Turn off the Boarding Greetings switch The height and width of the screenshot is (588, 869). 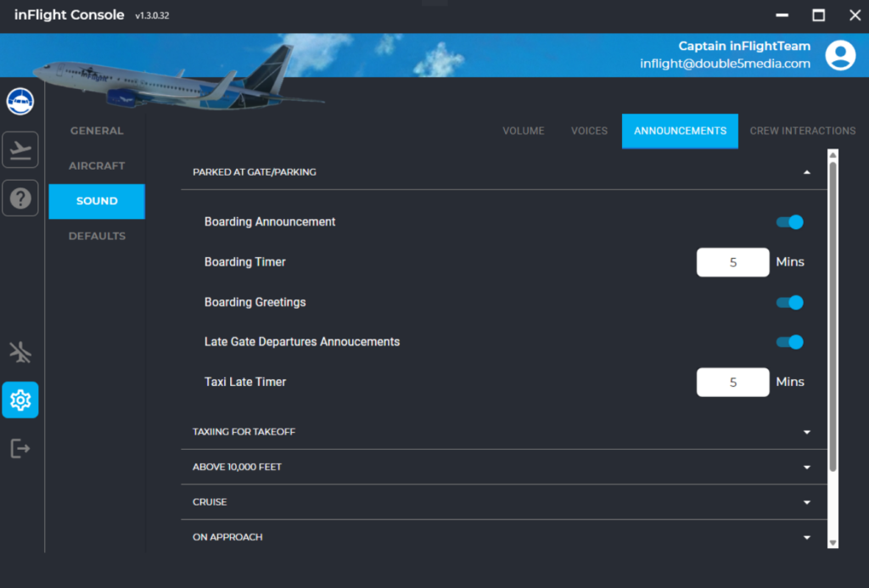[x=789, y=303]
